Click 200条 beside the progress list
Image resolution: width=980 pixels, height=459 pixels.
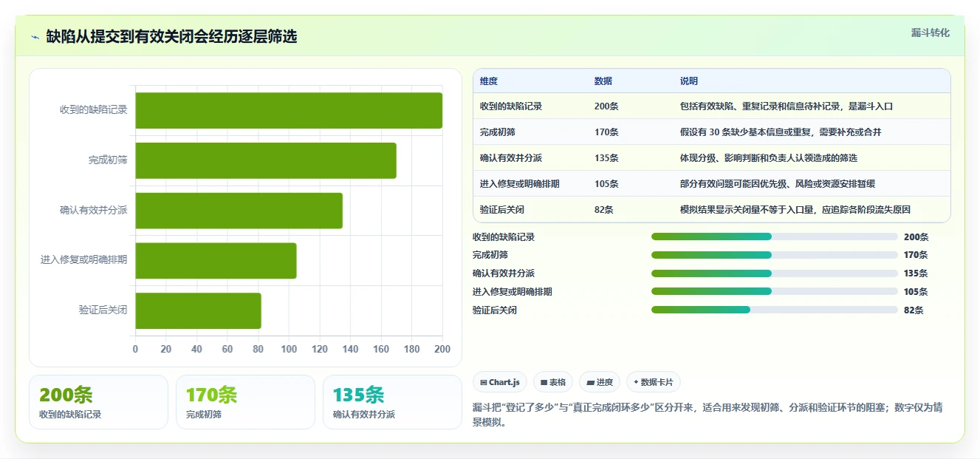[x=916, y=237]
